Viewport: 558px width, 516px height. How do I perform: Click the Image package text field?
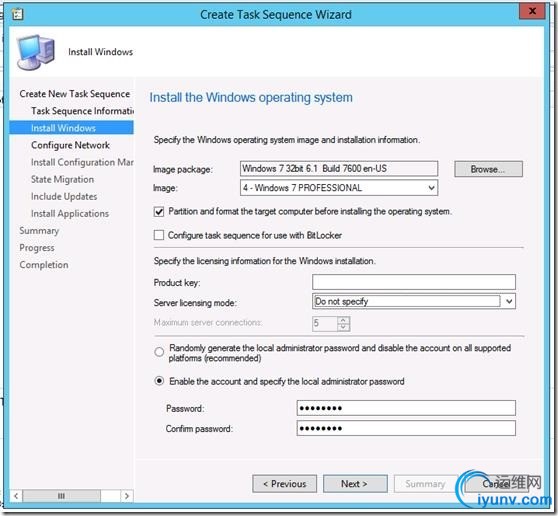[339, 168]
